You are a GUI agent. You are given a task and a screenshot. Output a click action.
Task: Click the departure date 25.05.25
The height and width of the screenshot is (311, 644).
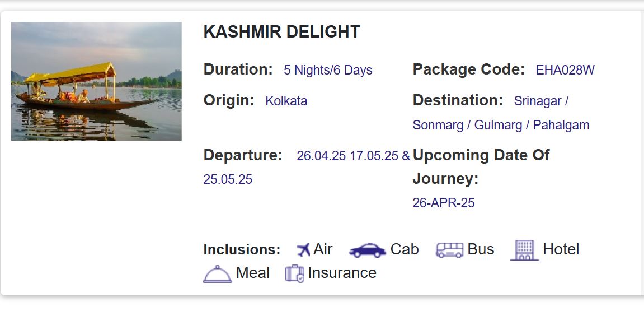[x=228, y=180]
